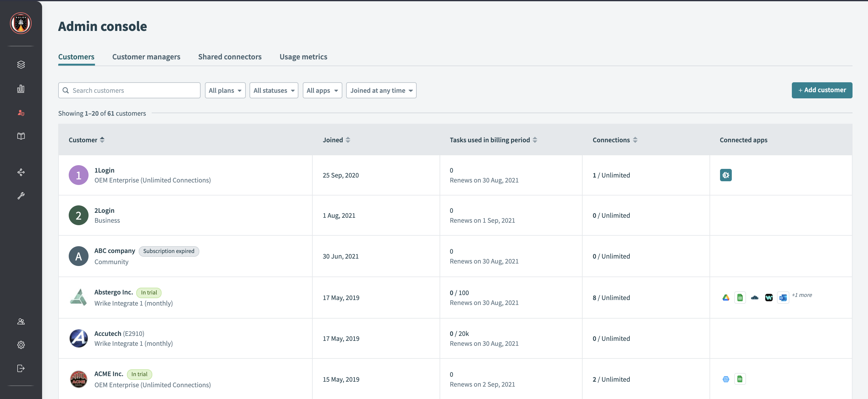Toggle sorting on the Connections column

[635, 140]
